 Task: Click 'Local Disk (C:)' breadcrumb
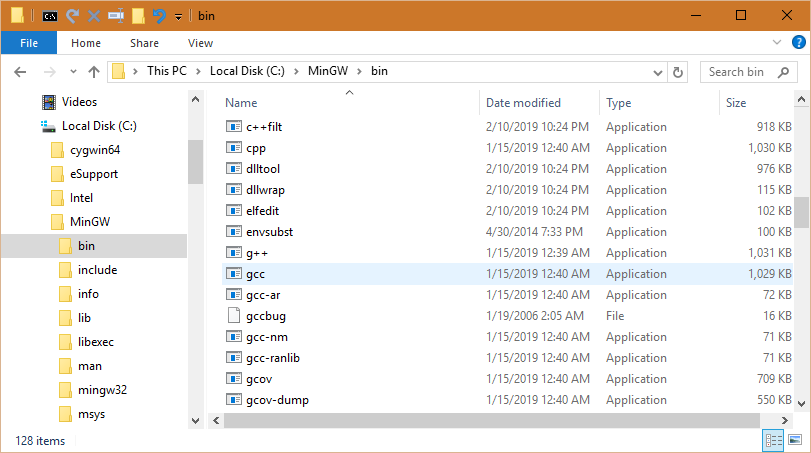pyautogui.click(x=247, y=71)
